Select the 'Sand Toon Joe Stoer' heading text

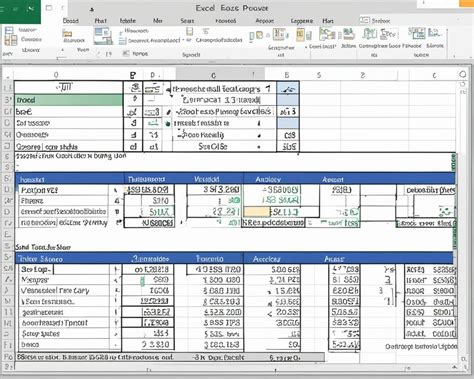pos(43,247)
